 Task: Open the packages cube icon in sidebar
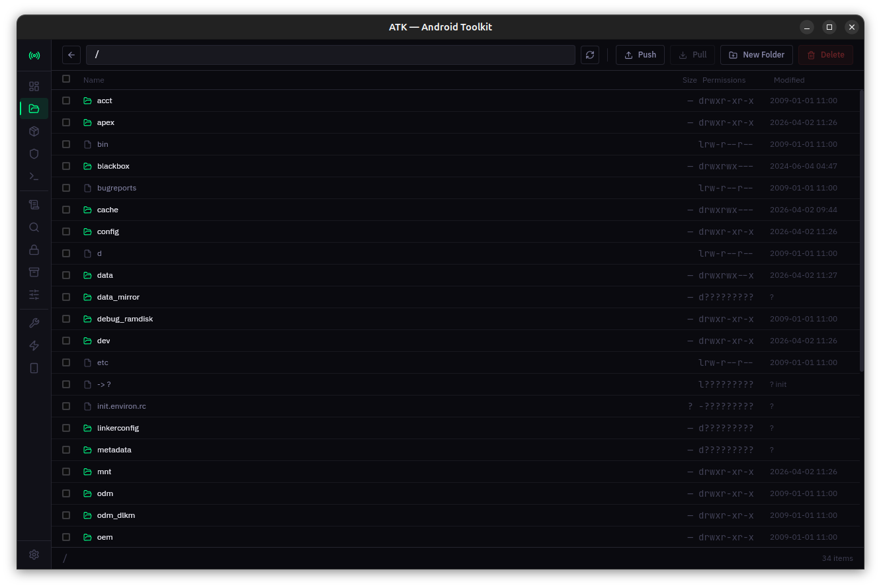34,131
